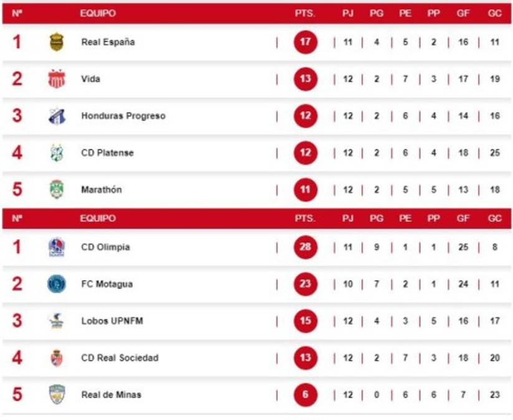The width and height of the screenshot is (513, 420).
Task: Click the Real España team crest
Action: point(57,42)
